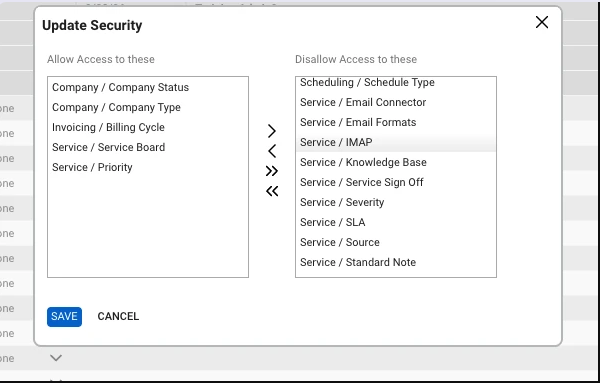Click the move left single arrow icon
This screenshot has height=383, width=600.
pos(272,151)
